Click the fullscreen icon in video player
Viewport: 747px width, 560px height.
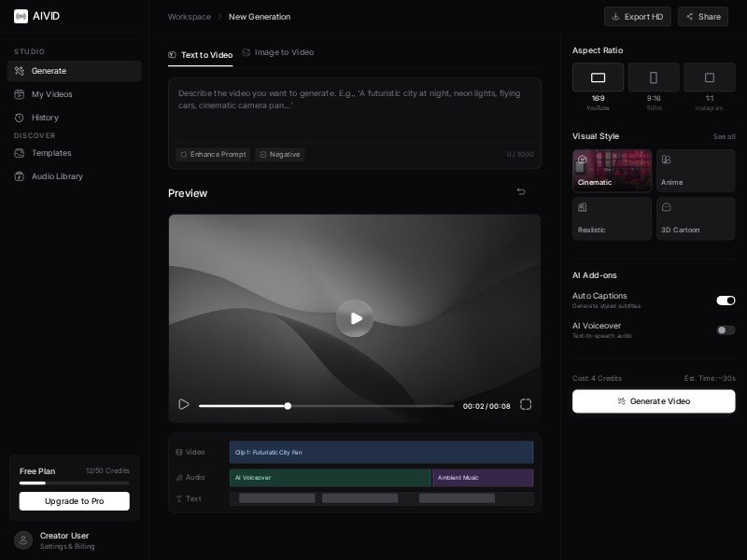coord(526,404)
